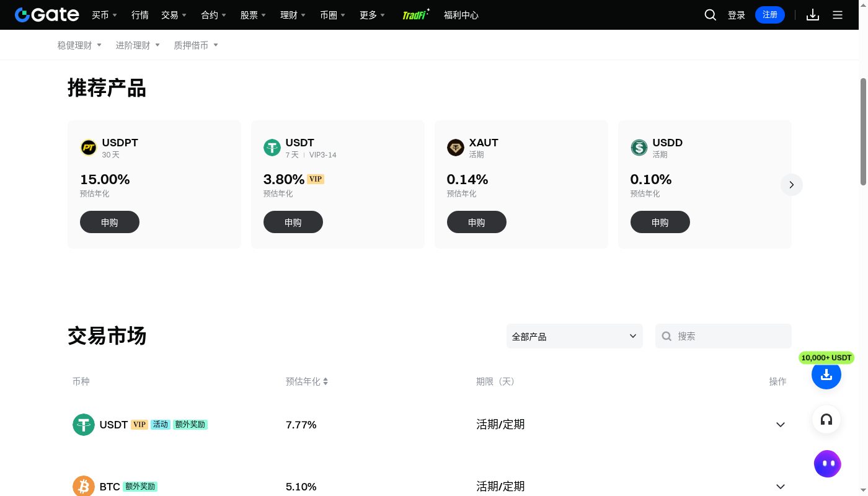Click 申购 on XAUT card

coord(477,222)
